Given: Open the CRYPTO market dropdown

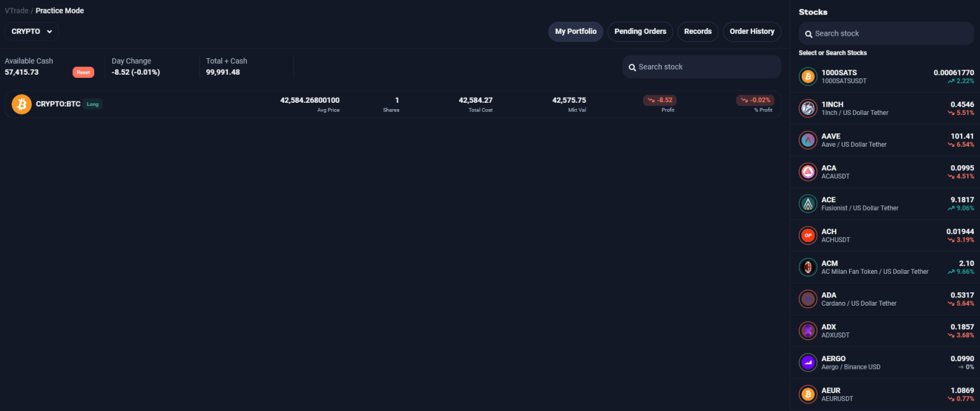Looking at the screenshot, I should [31, 31].
